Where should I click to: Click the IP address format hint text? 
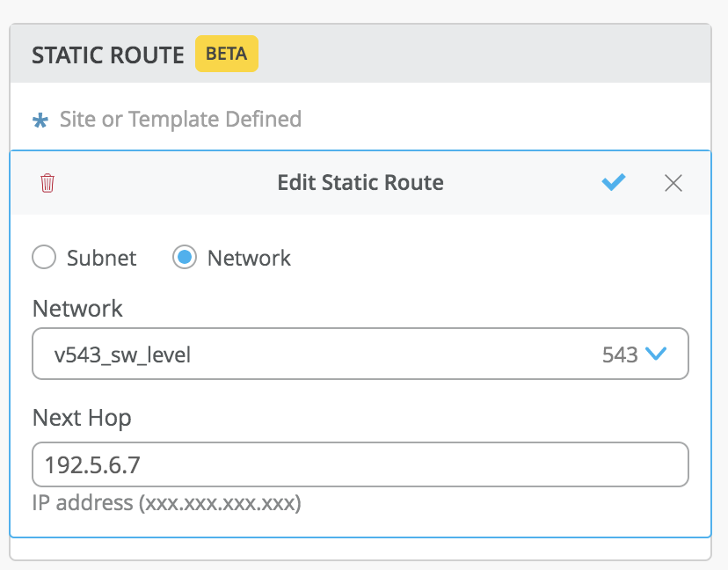pyautogui.click(x=167, y=504)
